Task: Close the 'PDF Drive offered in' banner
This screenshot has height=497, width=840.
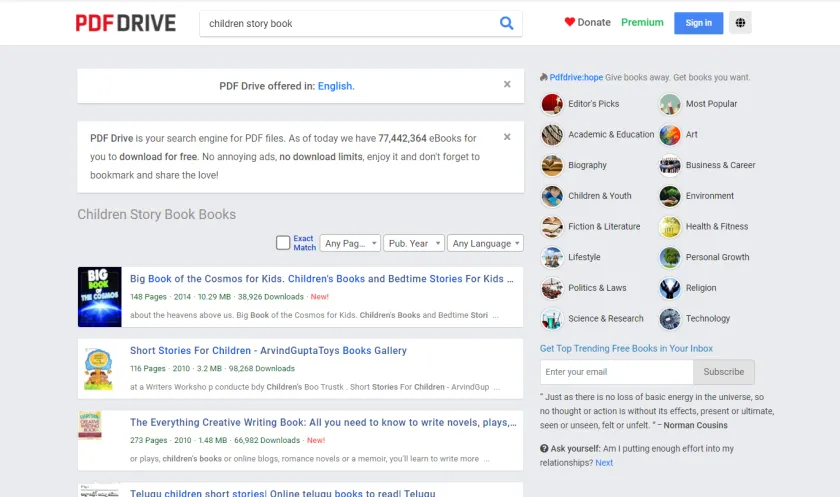Action: click(x=507, y=84)
